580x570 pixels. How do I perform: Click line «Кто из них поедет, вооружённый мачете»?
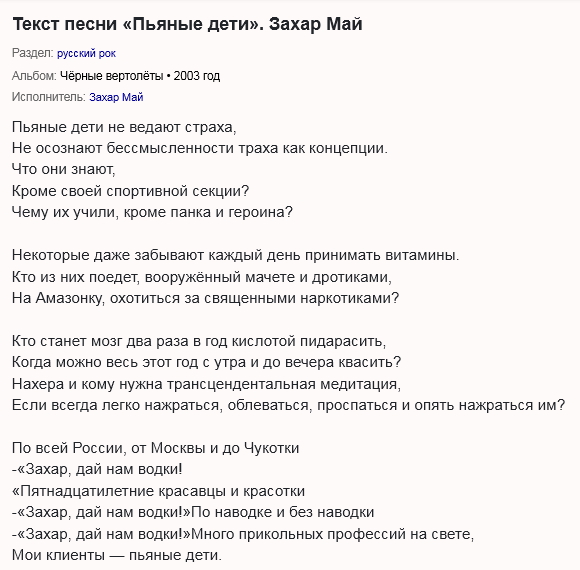click(x=202, y=277)
